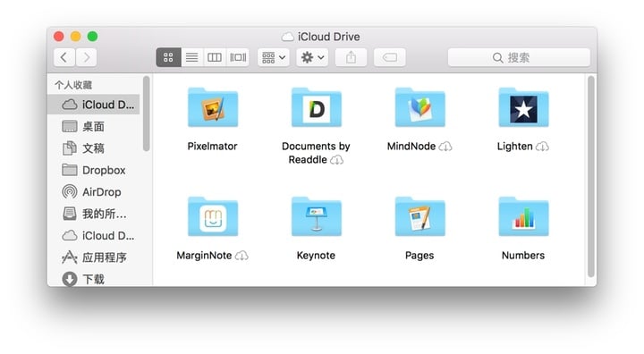The height and width of the screenshot is (354, 644).
Task: Switch to column view
Action: [x=215, y=57]
